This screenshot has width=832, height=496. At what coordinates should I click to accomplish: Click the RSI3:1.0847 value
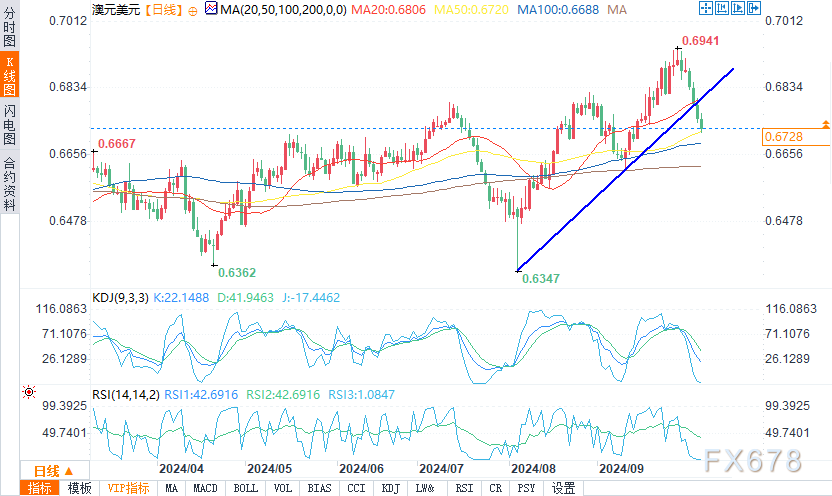coord(361,395)
